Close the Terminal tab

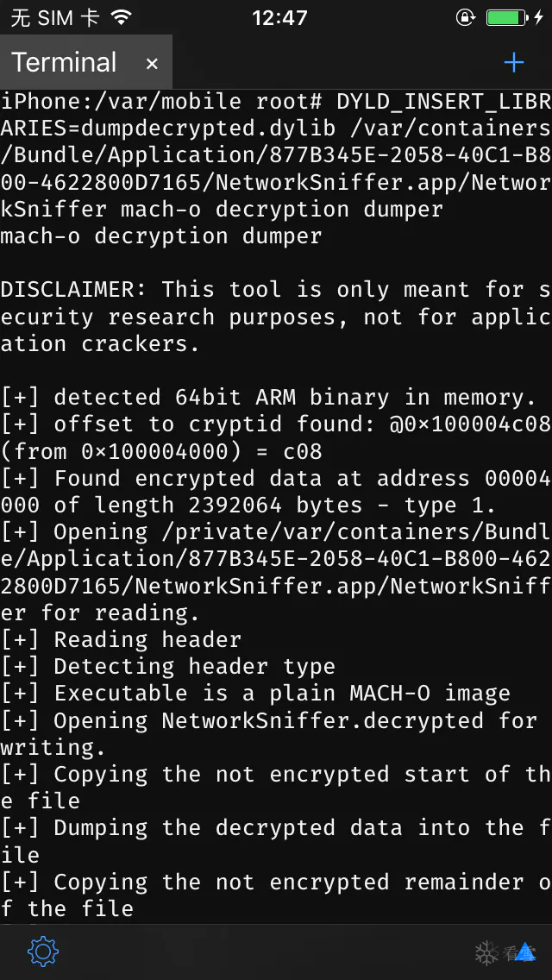pyautogui.click(x=152, y=63)
